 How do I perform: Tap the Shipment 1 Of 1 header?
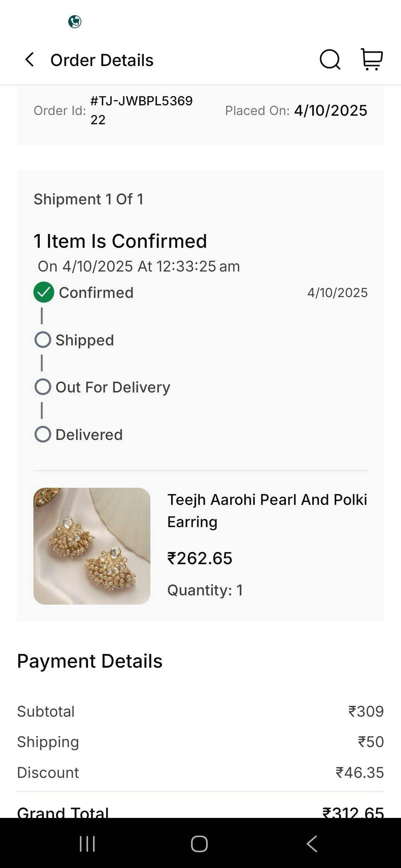[88, 199]
